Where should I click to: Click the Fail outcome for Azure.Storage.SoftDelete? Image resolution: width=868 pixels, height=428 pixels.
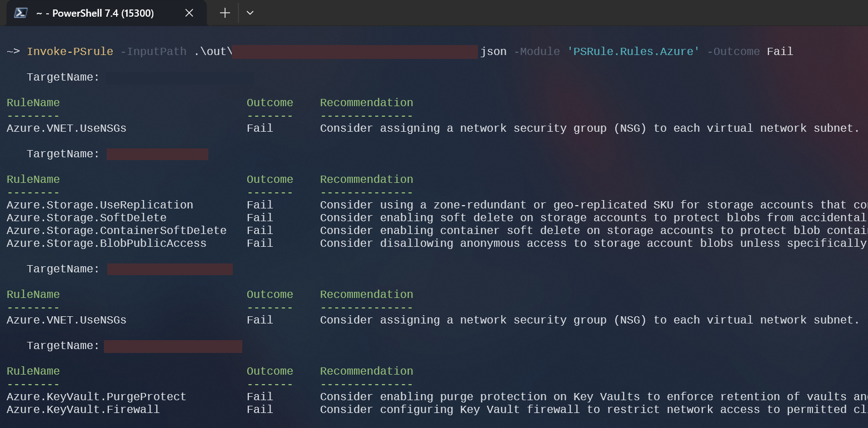(x=260, y=218)
